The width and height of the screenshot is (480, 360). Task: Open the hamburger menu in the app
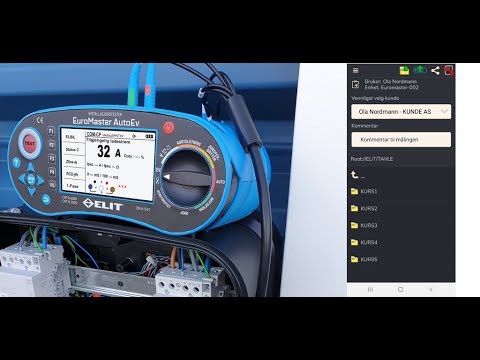[x=356, y=70]
